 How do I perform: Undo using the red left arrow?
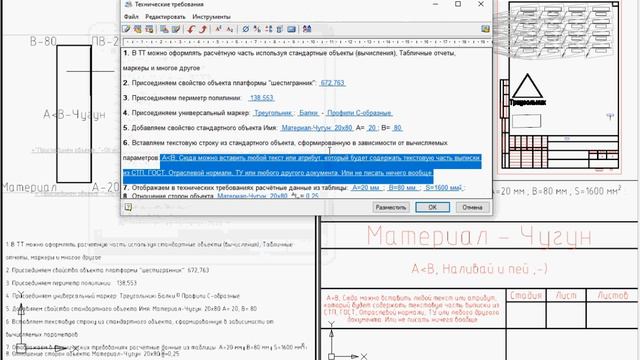coord(191,29)
